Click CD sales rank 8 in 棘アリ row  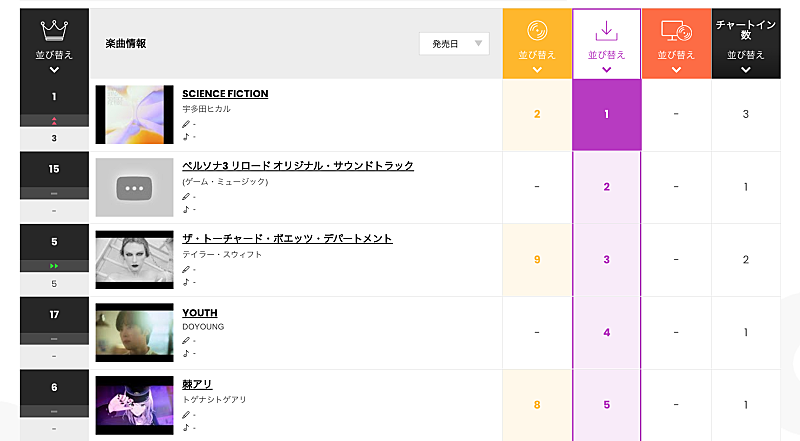[x=537, y=405]
